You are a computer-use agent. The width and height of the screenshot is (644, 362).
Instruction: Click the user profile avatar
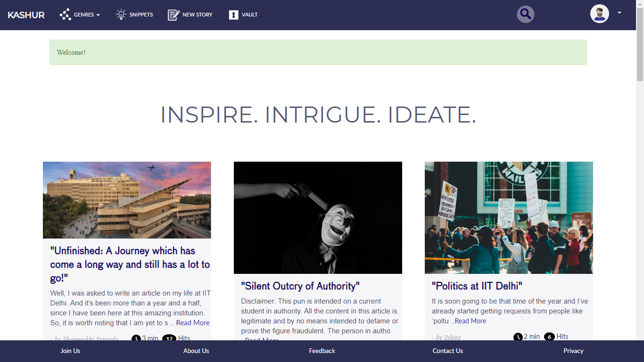coord(599,14)
